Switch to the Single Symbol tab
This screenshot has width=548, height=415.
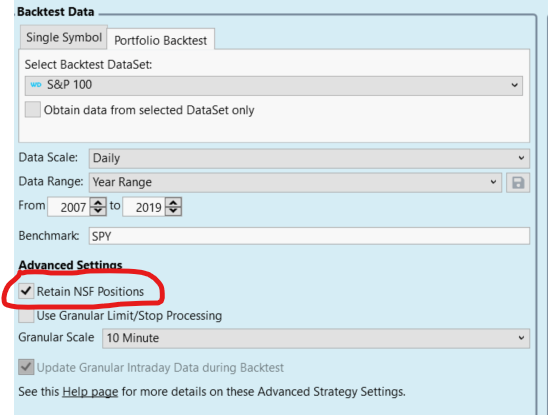[64, 37]
